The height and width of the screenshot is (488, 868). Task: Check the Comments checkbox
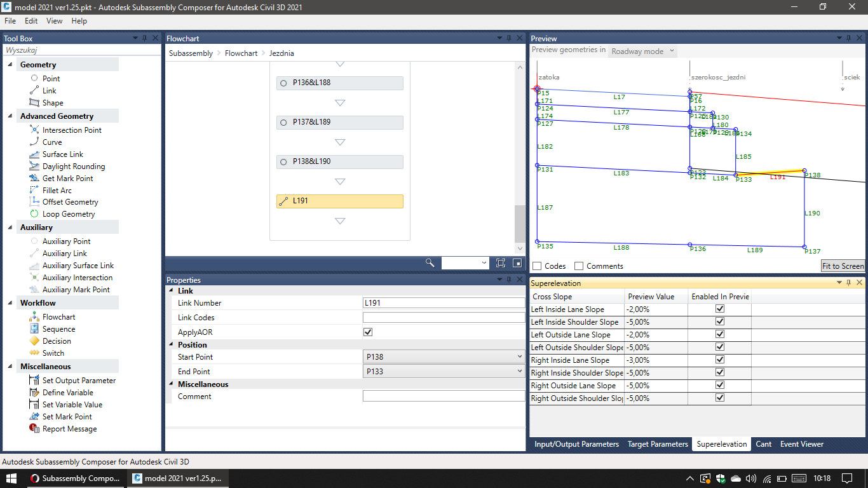tap(578, 266)
